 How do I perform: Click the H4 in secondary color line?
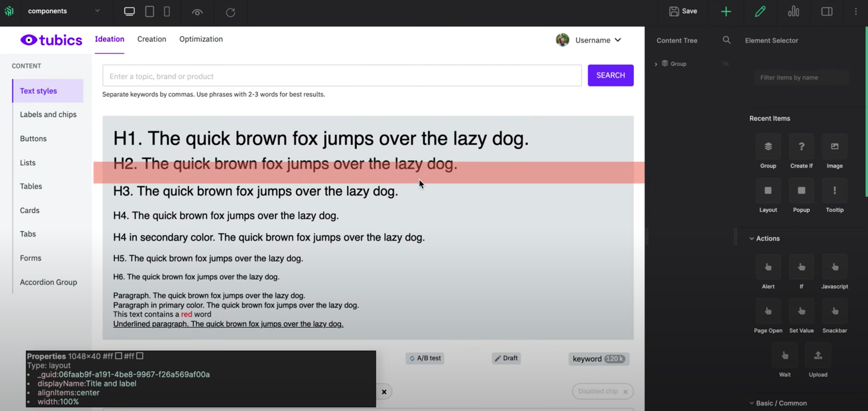click(269, 237)
